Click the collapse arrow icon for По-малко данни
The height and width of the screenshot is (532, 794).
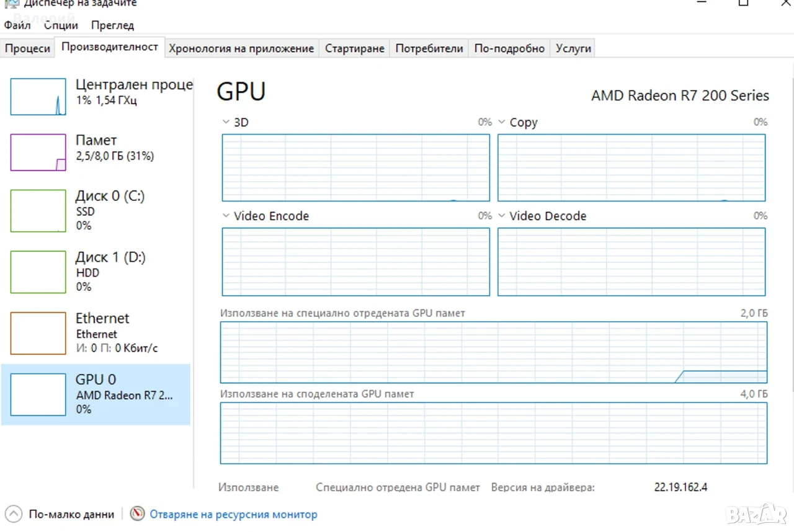coord(13,514)
